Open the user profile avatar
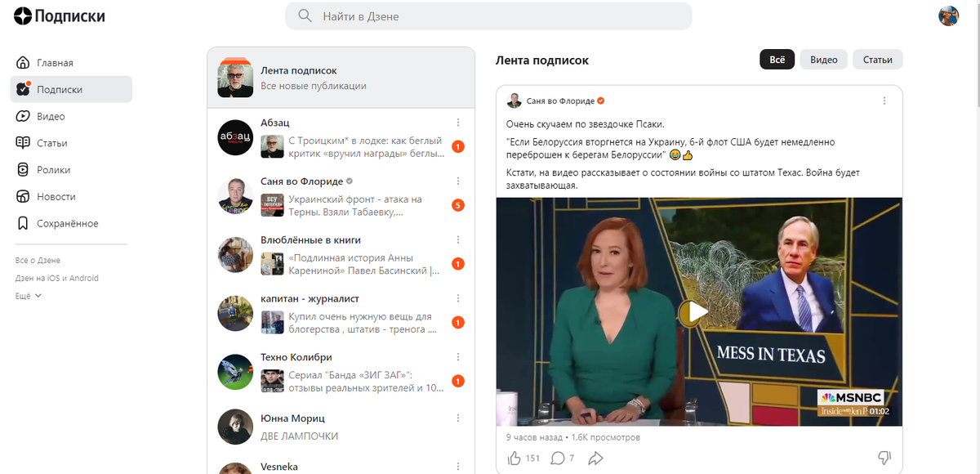 point(948,16)
